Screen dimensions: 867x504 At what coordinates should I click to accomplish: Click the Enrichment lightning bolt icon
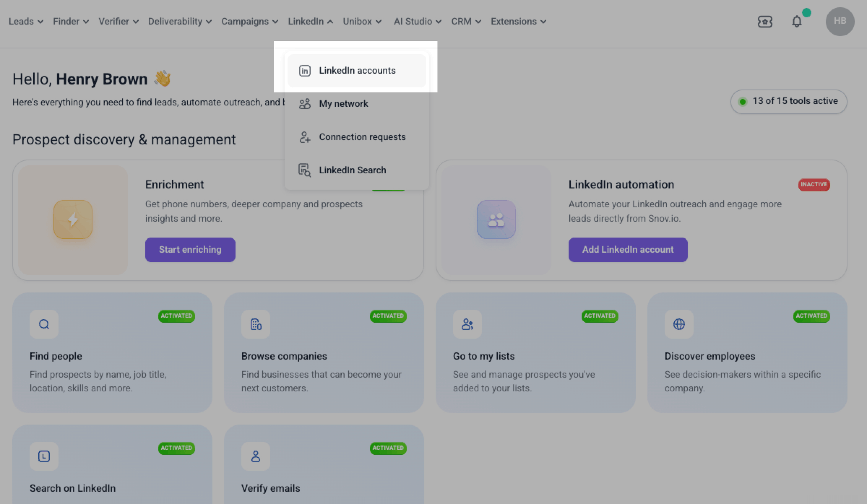pyautogui.click(x=73, y=220)
